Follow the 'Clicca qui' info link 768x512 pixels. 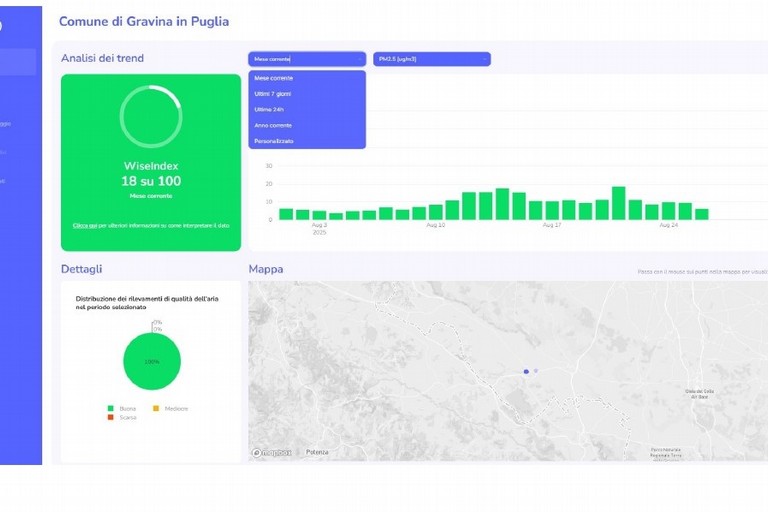click(x=85, y=226)
